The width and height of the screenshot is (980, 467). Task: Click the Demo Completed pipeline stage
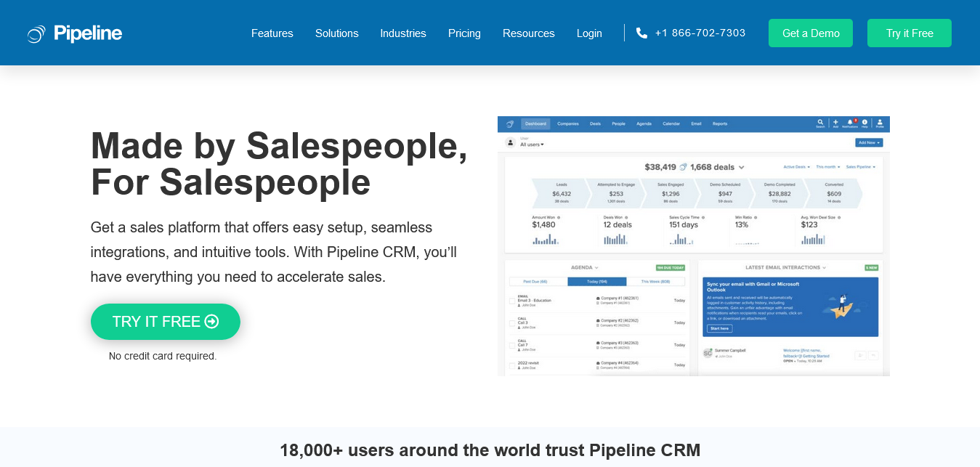779,193
